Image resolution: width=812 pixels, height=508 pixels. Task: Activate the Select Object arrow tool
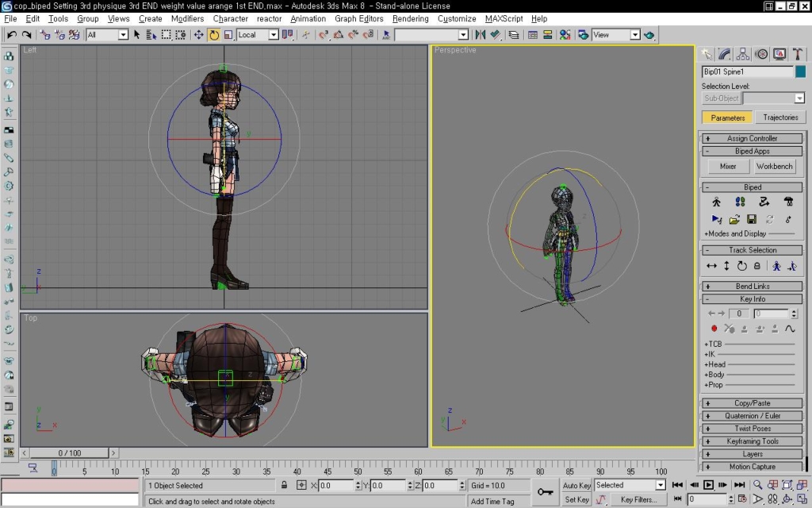coord(136,35)
